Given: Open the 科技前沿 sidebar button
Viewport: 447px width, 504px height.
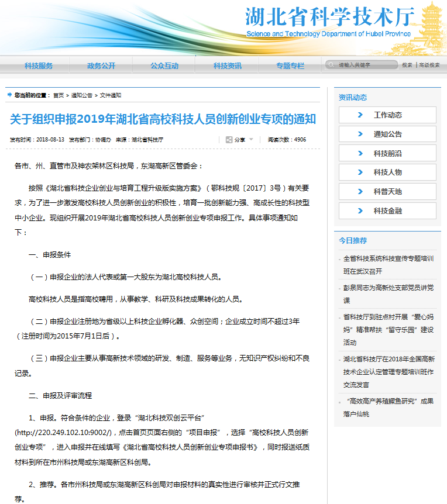Looking at the screenshot, I should click(387, 153).
